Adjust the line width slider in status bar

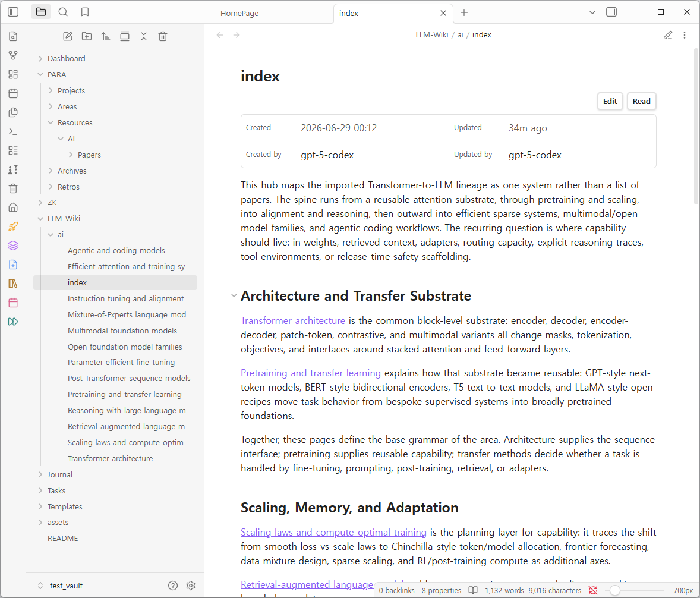click(635, 590)
